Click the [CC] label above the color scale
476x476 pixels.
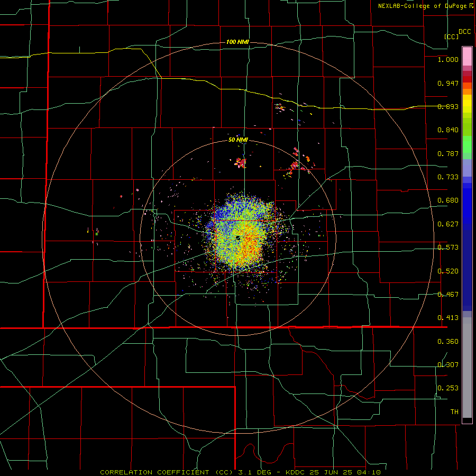pos(452,36)
